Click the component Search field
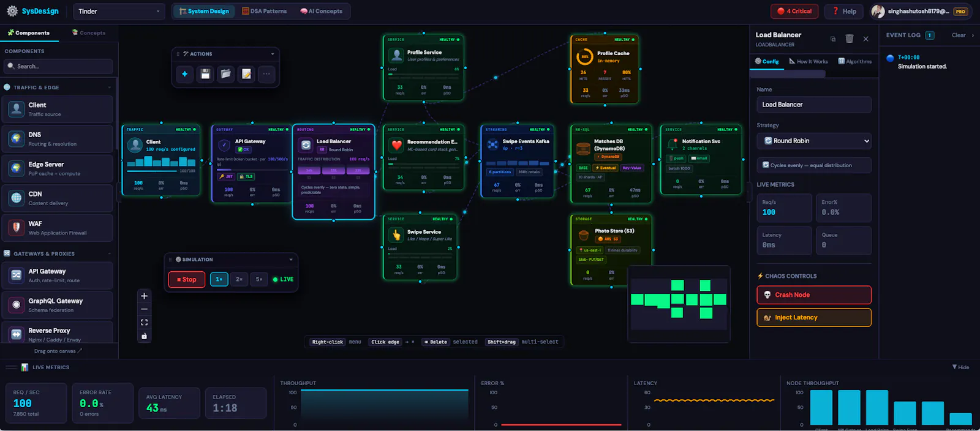980x431 pixels. pos(58,66)
